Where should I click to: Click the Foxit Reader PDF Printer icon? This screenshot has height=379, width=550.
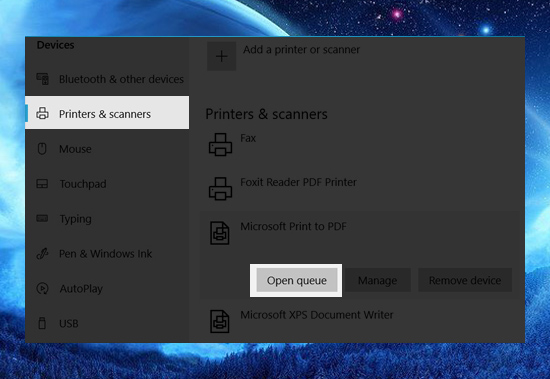tap(220, 188)
